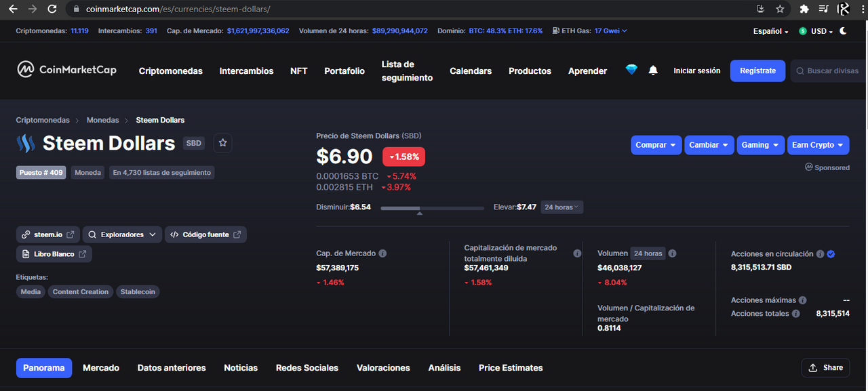This screenshot has height=391, width=868.
Task: Open the Español language dropdown
Action: point(770,31)
